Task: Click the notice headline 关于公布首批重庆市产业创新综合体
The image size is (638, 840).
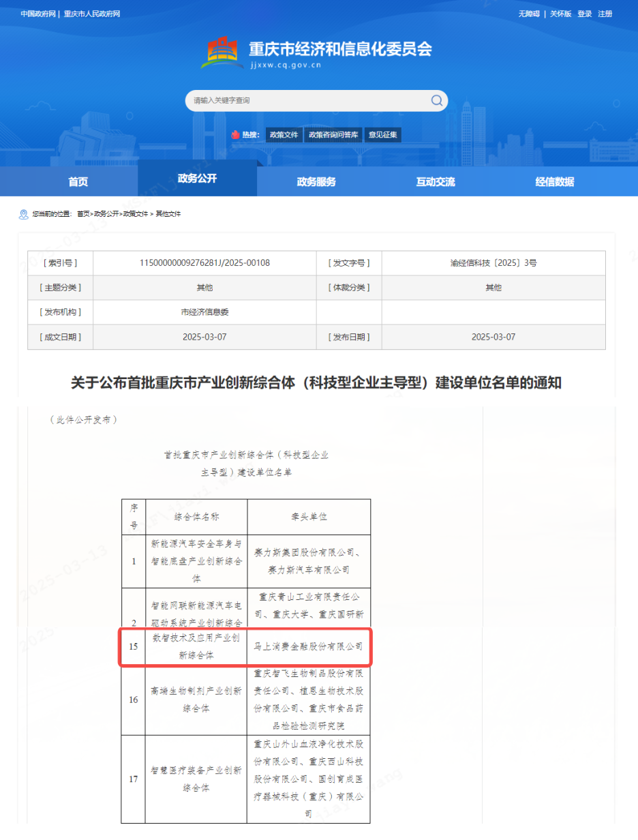Action: (x=316, y=383)
